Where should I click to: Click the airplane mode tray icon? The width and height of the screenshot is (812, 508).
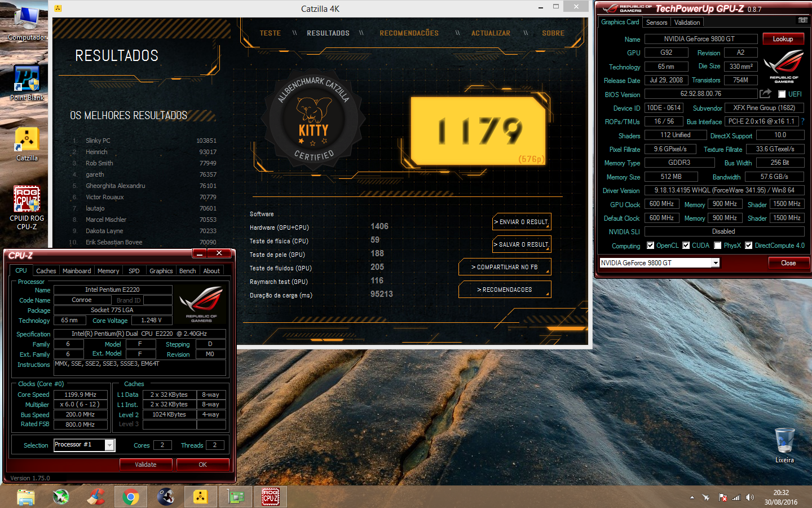706,497
